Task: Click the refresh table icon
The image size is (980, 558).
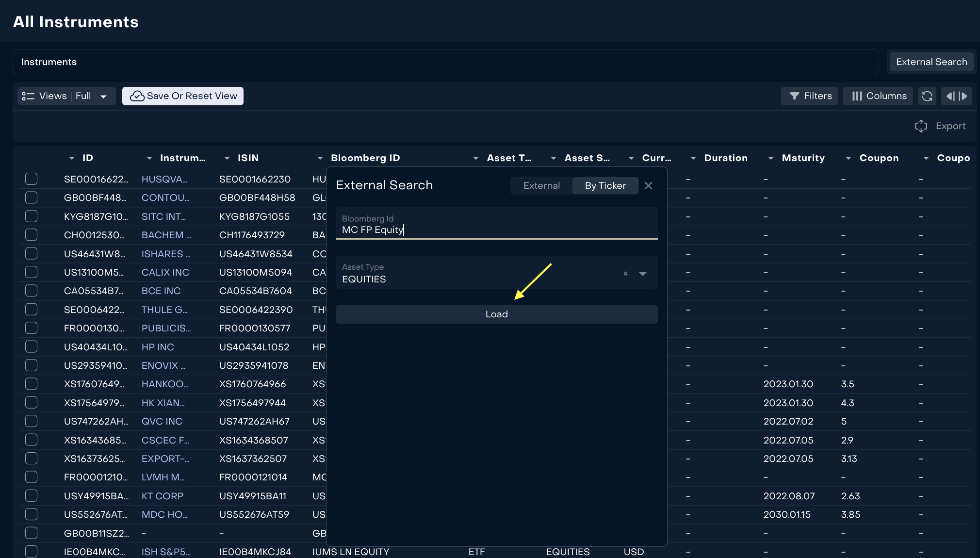Action: [x=927, y=96]
